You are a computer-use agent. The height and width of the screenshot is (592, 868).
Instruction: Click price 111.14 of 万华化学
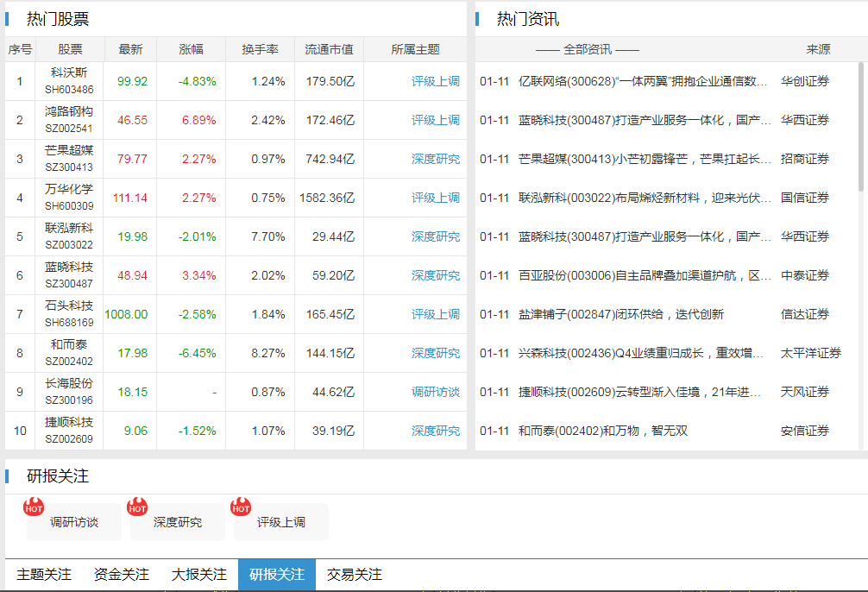[130, 198]
